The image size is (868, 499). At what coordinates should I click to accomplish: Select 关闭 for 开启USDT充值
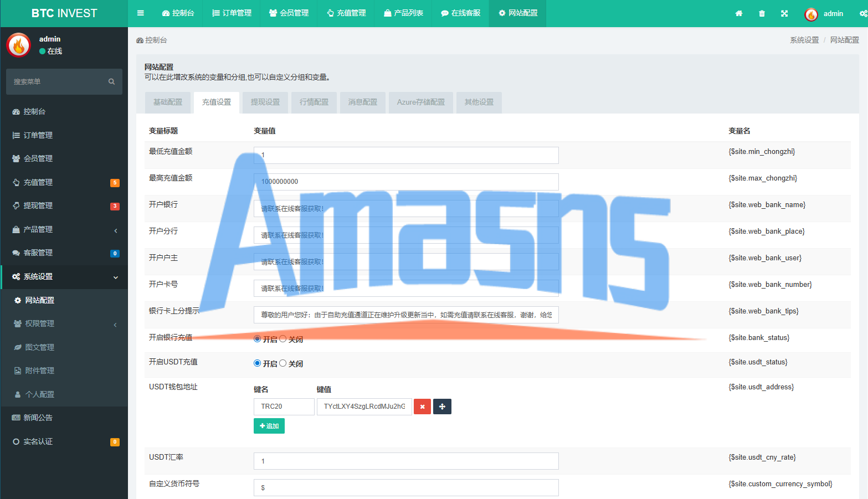(283, 363)
